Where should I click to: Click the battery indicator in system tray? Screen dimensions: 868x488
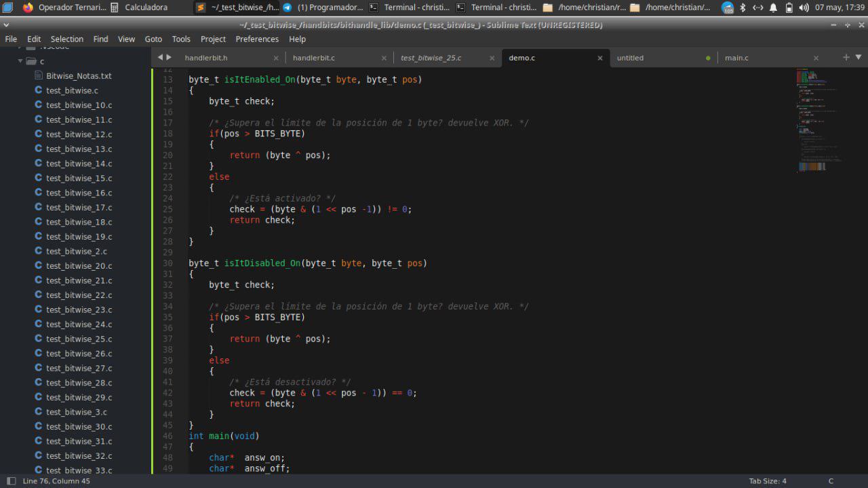pyautogui.click(x=789, y=8)
